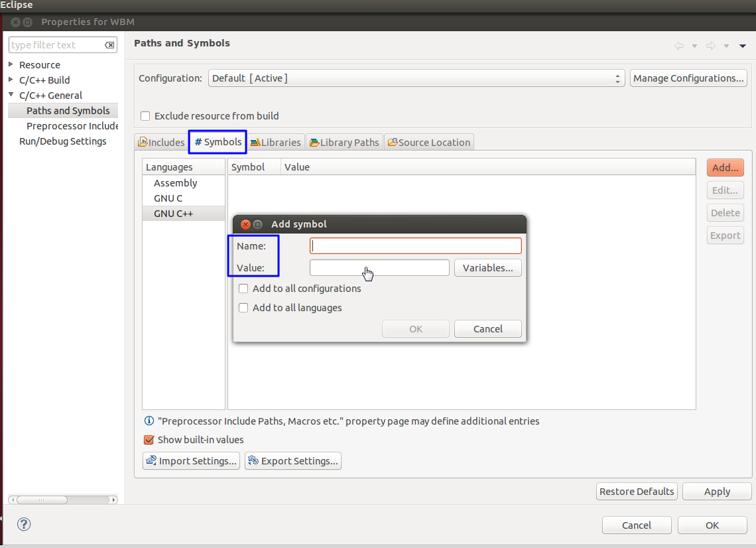Select Paths and Symbols tree item

68,111
